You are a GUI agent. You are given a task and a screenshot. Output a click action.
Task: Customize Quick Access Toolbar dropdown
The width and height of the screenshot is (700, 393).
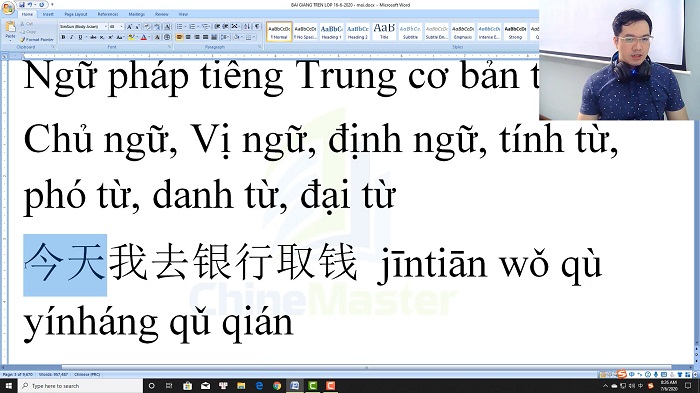coord(52,4)
